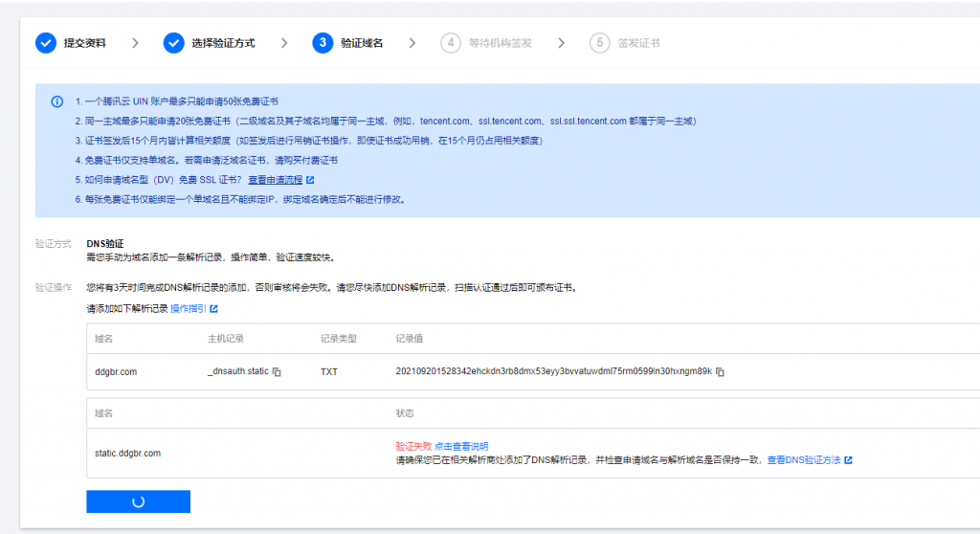Click the 验证方式 label
Viewport: 980px width, 534px height.
pos(54,244)
